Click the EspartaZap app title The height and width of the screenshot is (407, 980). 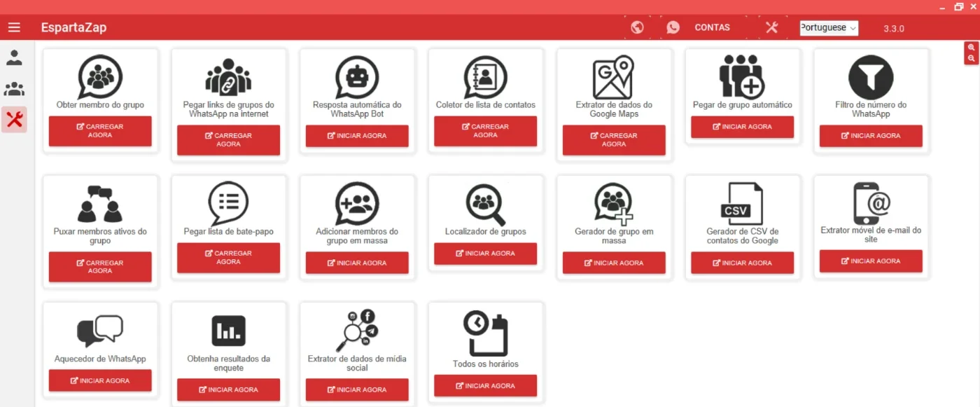73,28
